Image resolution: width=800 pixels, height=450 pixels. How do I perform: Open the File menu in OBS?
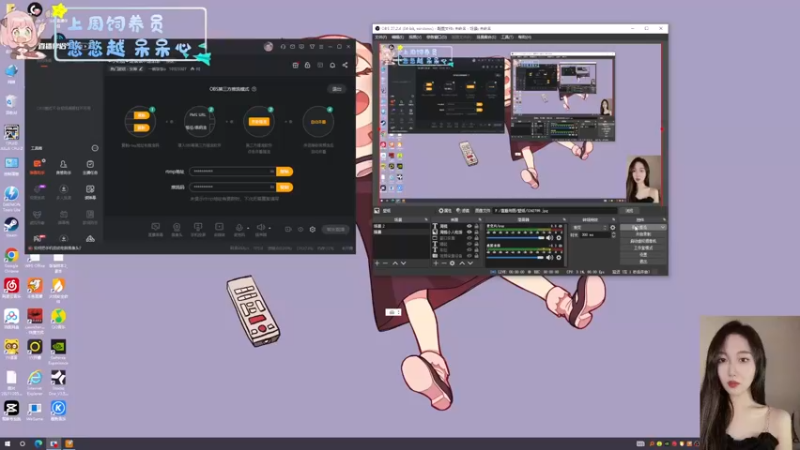click(380, 37)
